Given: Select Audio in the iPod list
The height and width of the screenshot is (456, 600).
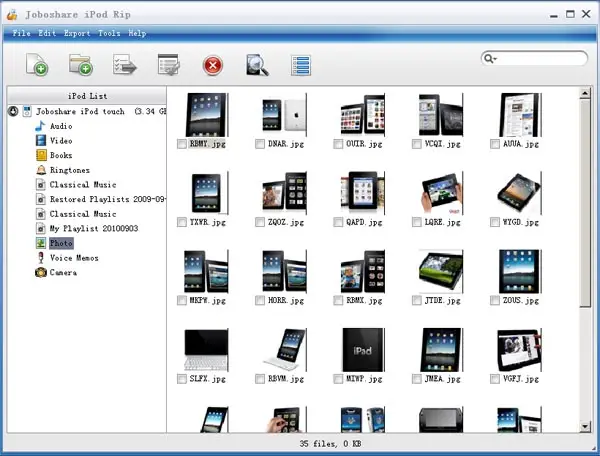Looking at the screenshot, I should (x=61, y=126).
